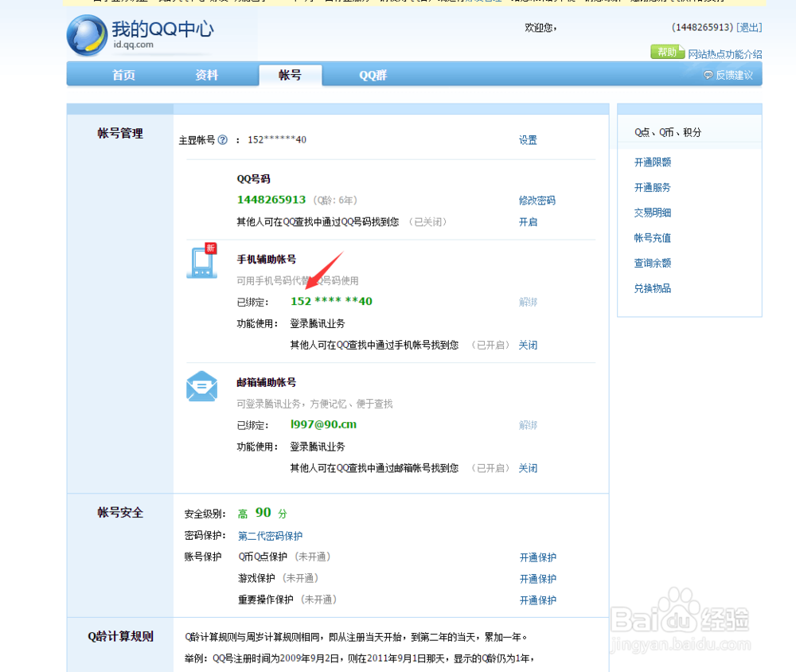Click the 我的QQ中心 title text
The image size is (796, 672).
pyautogui.click(x=162, y=29)
